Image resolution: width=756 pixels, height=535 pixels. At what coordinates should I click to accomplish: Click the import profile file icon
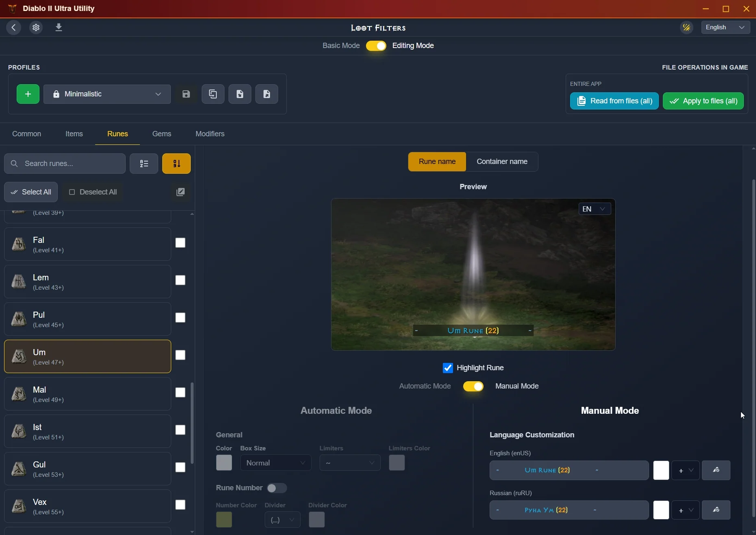click(240, 94)
